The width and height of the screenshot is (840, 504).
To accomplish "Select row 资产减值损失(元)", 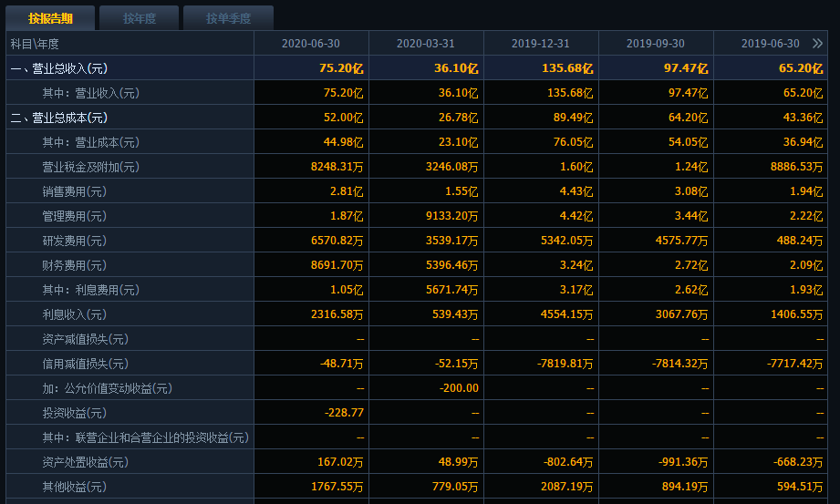I will point(417,339).
